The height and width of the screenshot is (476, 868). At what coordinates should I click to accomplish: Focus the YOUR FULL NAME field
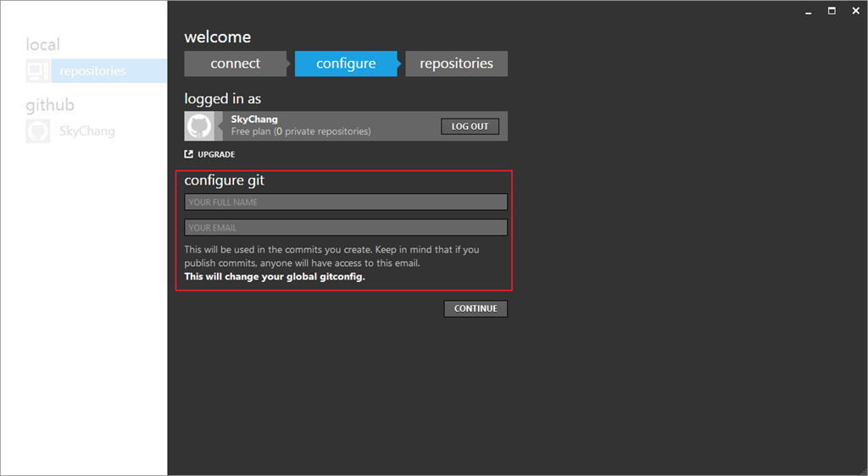tap(346, 202)
